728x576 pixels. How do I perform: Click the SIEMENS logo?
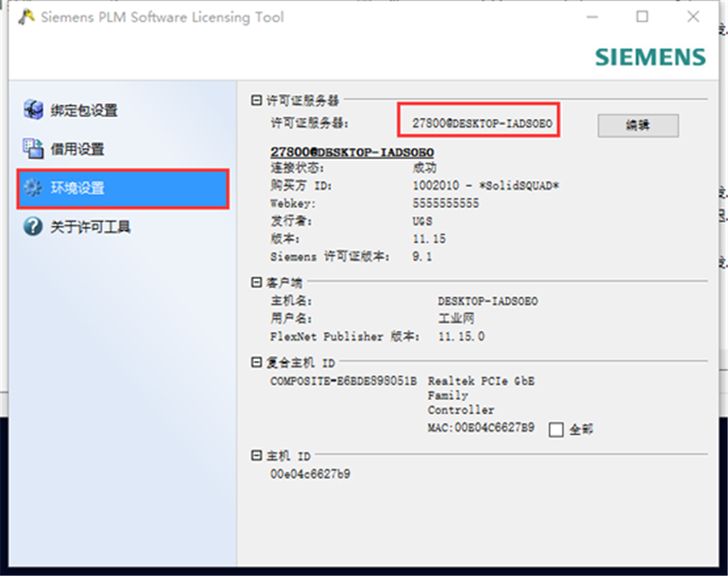click(650, 57)
